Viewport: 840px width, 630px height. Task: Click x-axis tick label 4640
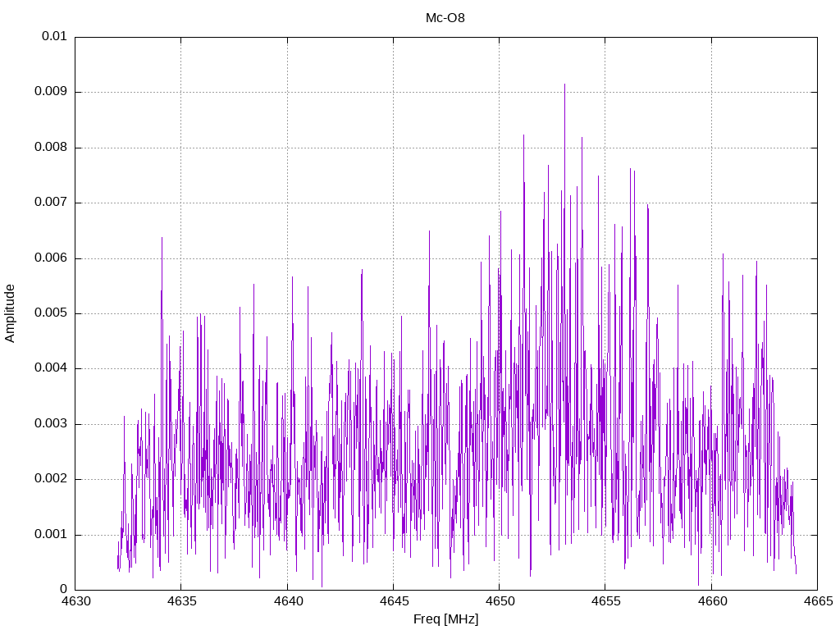click(x=288, y=601)
